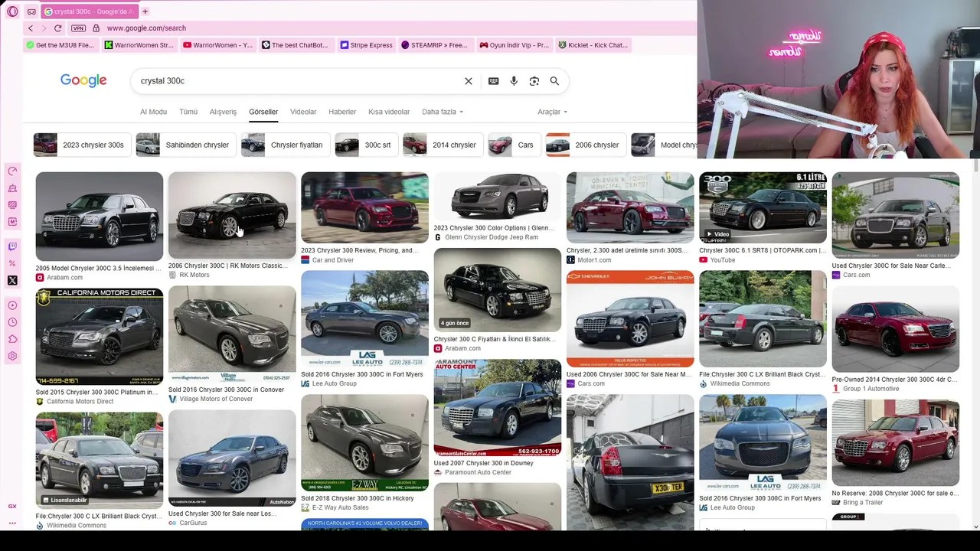Open the GX icon near sidebar bottom

point(12,507)
